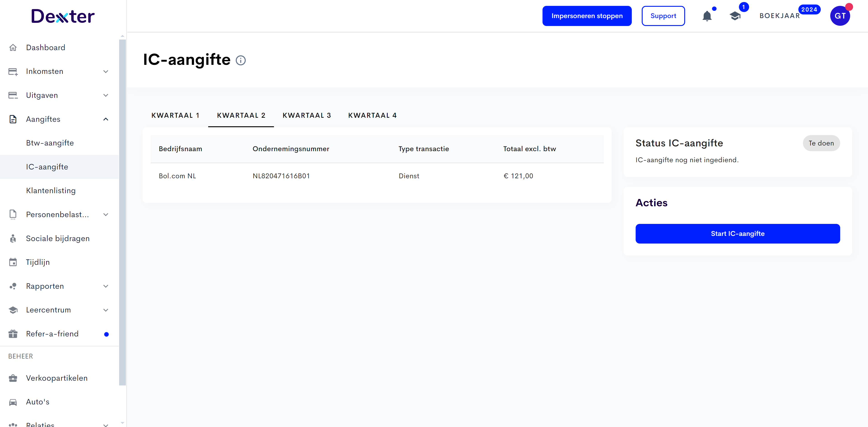Click the Ondernemingsnummer column header
This screenshot has width=868, height=427.
291,149
